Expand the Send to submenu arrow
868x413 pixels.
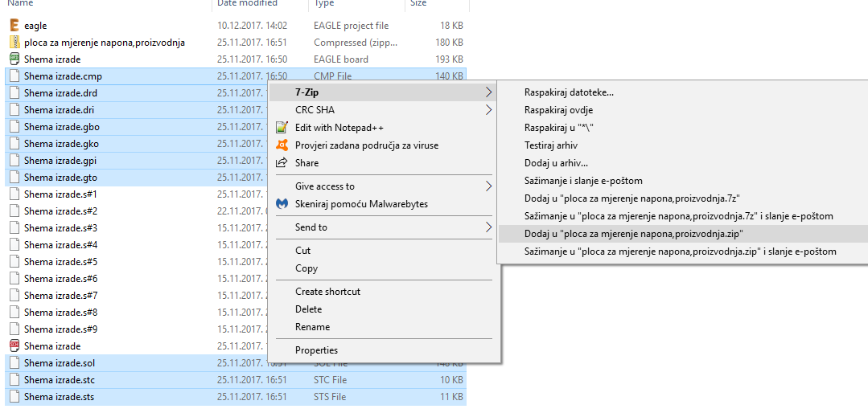coord(489,227)
